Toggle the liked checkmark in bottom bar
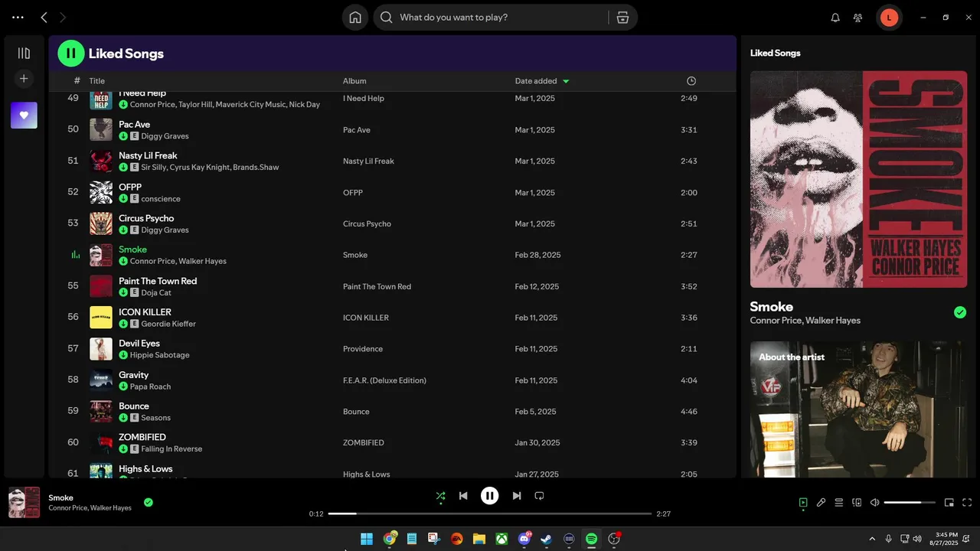Image resolution: width=980 pixels, height=551 pixels. (149, 503)
